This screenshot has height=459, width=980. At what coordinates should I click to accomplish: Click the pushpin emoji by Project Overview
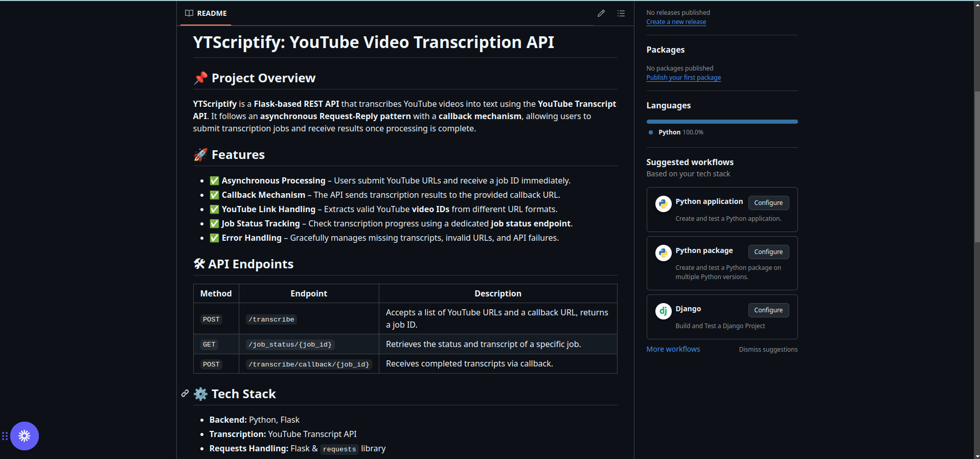(200, 78)
